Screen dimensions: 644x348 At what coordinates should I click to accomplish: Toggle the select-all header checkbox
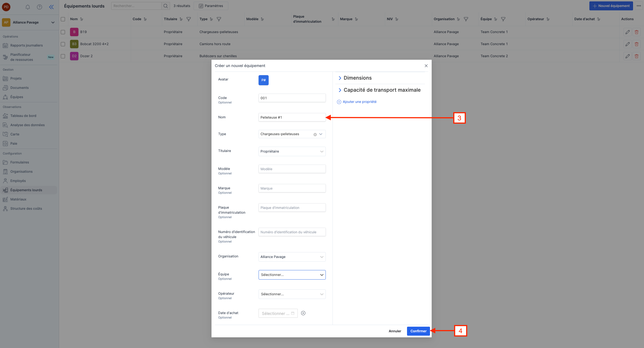(x=63, y=19)
